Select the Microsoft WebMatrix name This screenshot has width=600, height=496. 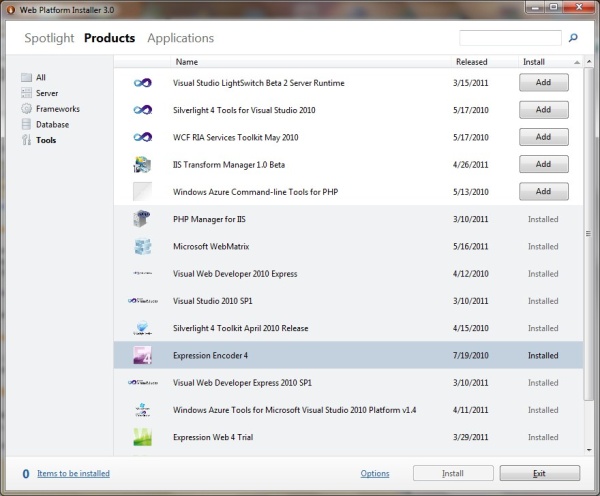coord(211,246)
